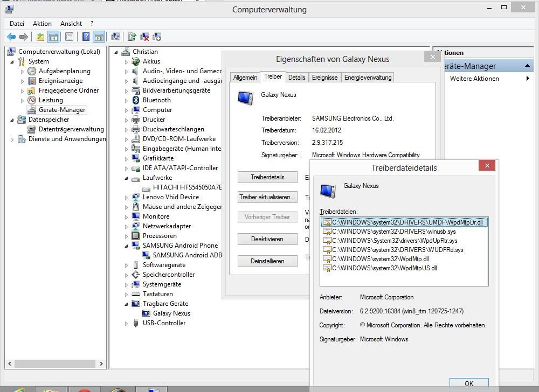
Task: Collapse the System node in left tree
Action: pyautogui.click(x=12, y=62)
